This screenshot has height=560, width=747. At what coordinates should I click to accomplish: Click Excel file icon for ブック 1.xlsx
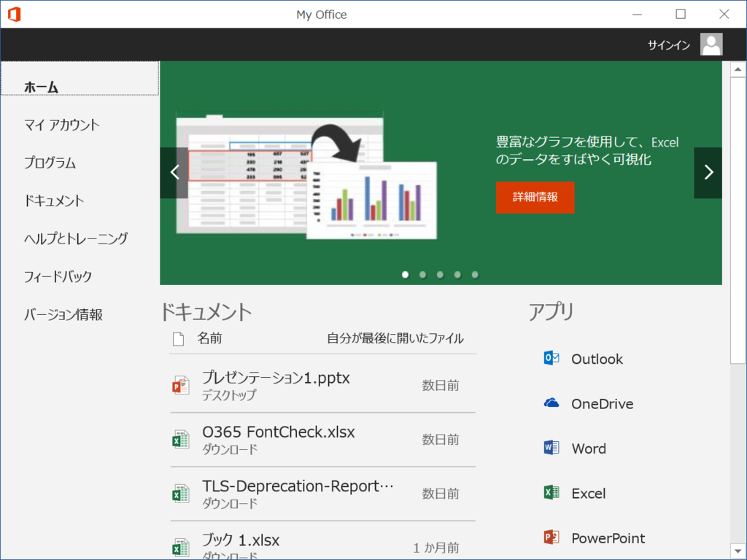(x=181, y=548)
